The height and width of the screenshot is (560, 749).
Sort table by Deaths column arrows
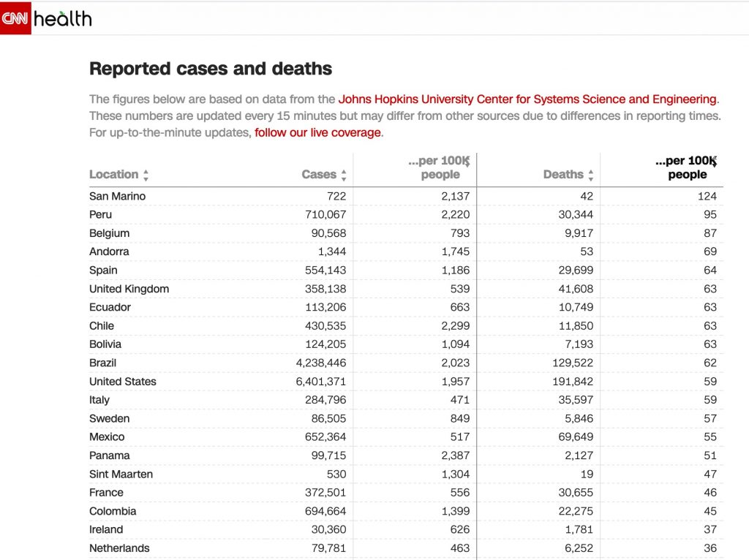coord(591,175)
